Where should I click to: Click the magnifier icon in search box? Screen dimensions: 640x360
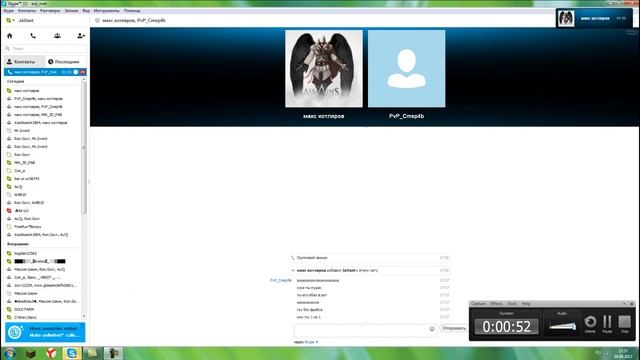pyautogui.click(x=8, y=49)
